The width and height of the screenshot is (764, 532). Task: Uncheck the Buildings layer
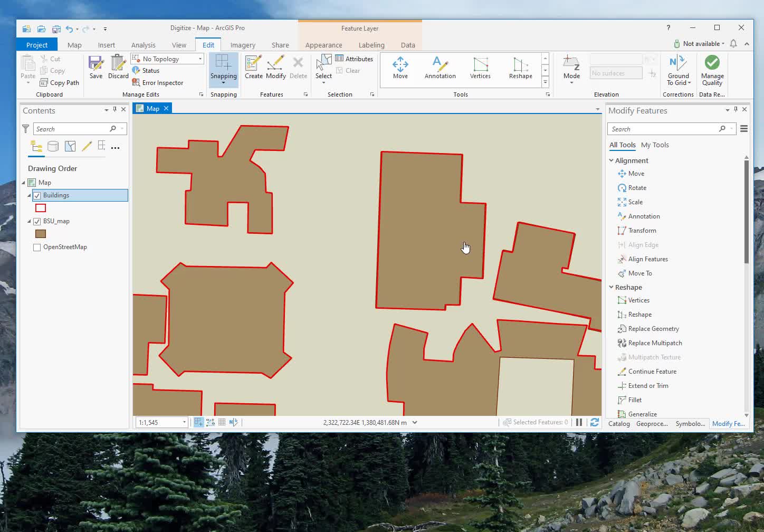[x=37, y=195]
